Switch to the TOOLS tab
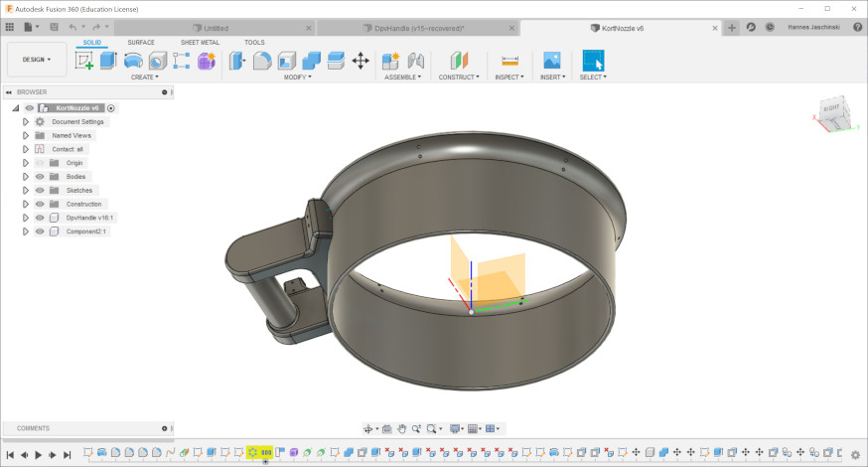The image size is (868, 467). (254, 42)
